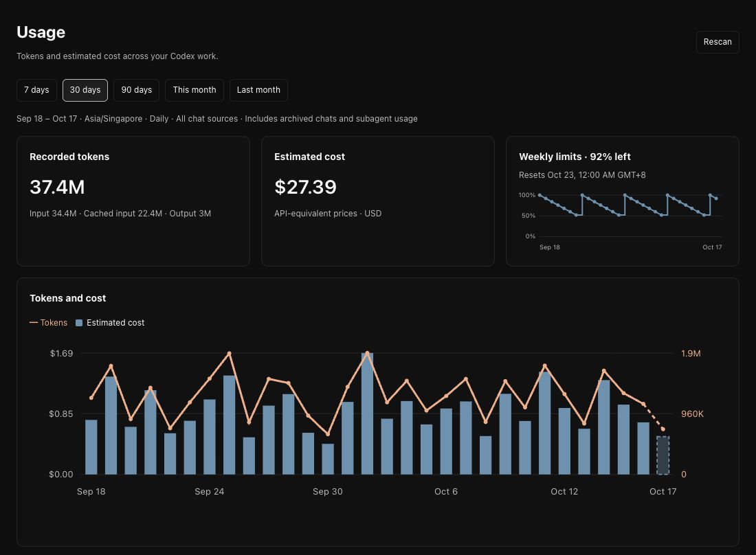Click the API-equivalent prices USD text
This screenshot has width=756, height=555.
click(328, 214)
